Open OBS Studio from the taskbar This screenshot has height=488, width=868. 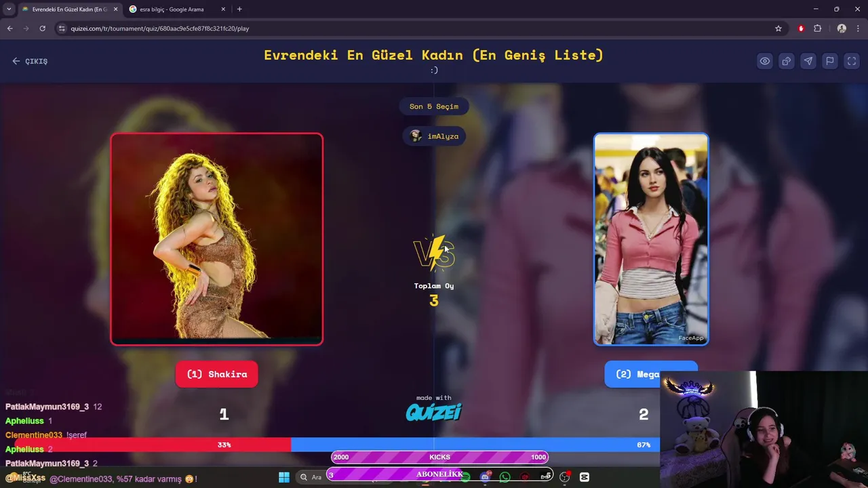point(564,477)
